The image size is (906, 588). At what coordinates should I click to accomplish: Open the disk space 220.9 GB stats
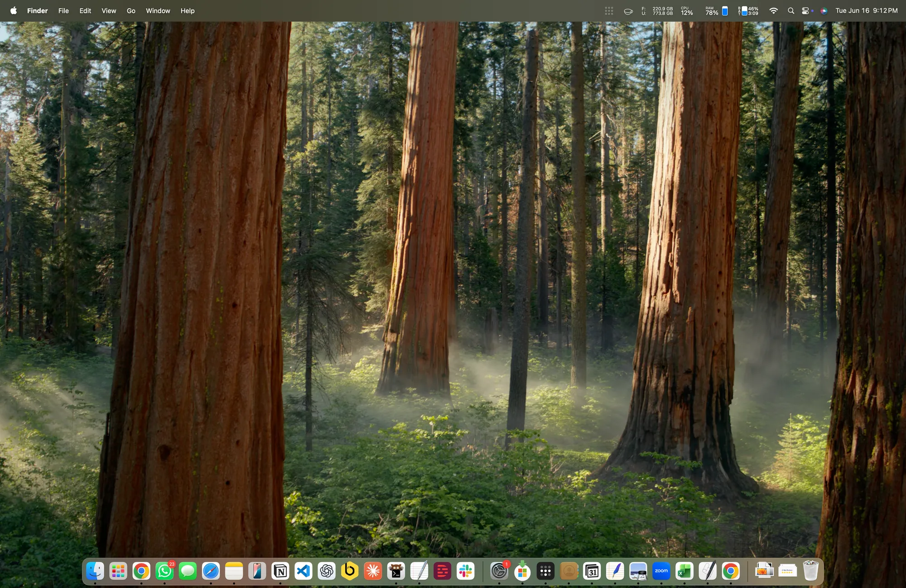[657, 11]
